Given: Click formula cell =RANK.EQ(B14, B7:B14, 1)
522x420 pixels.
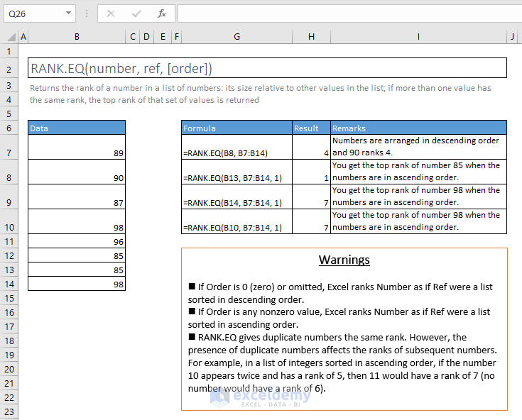Looking at the screenshot, I should 236,197.
